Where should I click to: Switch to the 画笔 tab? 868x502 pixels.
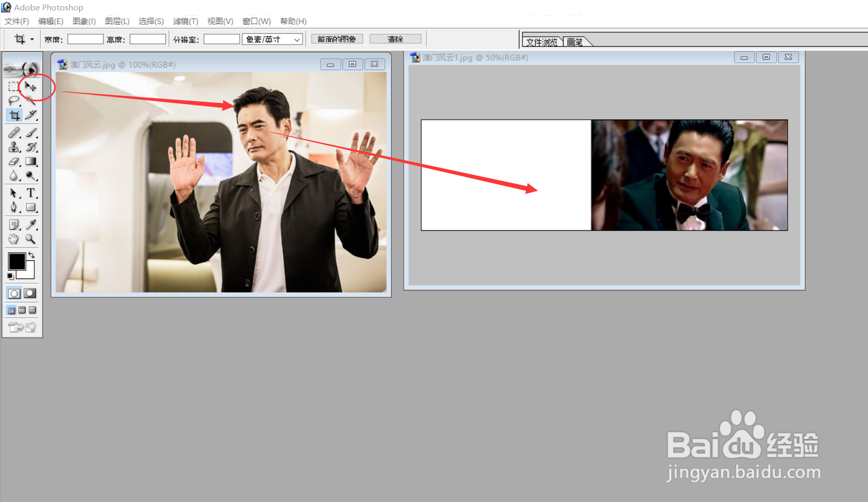coord(575,42)
